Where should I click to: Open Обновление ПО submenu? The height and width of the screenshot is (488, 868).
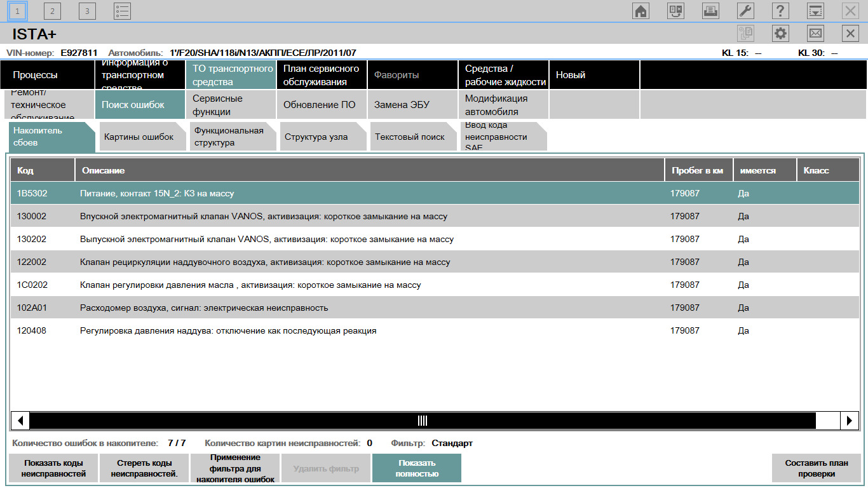[322, 105]
